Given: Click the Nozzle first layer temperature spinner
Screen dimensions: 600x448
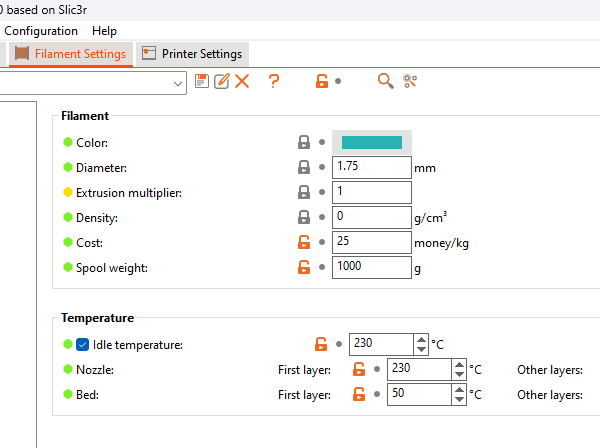Looking at the screenshot, I should click(459, 369).
